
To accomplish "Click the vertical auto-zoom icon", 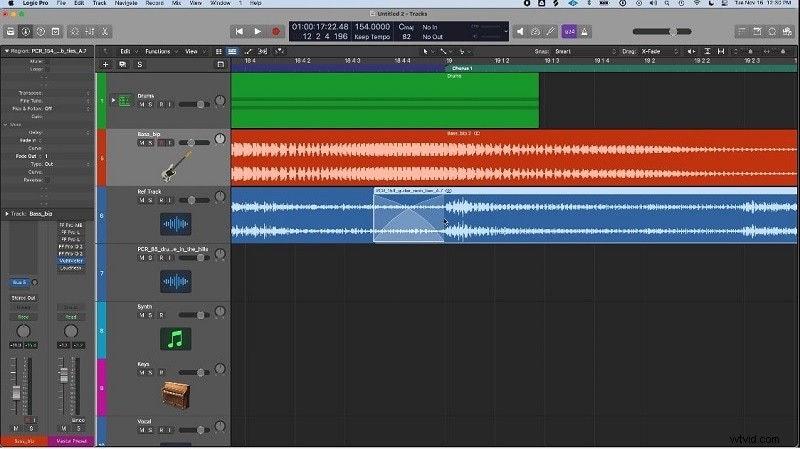I will click(x=707, y=52).
